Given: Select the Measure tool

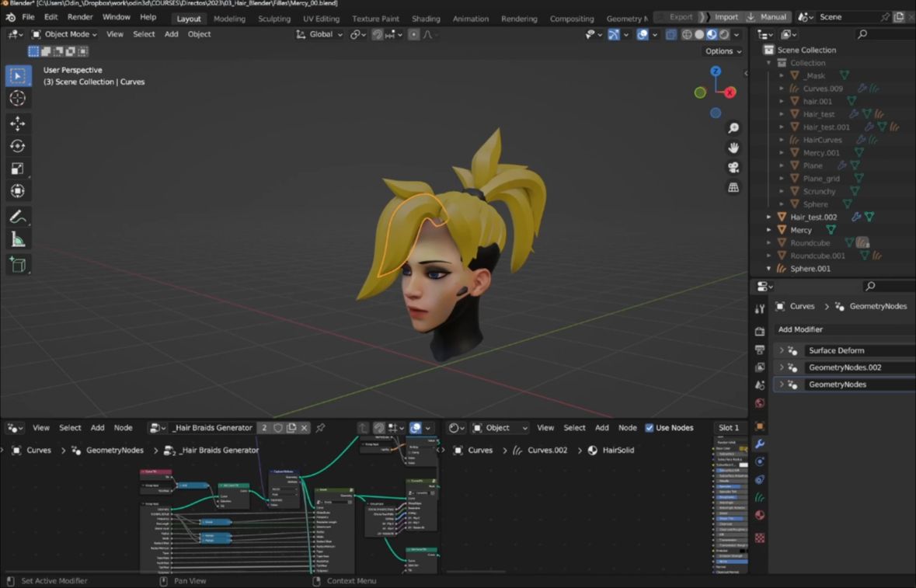Looking at the screenshot, I should pos(18,239).
